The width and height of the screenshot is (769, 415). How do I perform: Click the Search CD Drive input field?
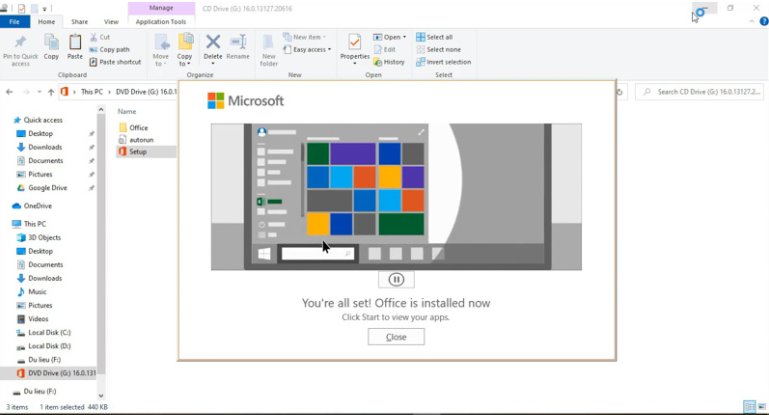point(698,92)
